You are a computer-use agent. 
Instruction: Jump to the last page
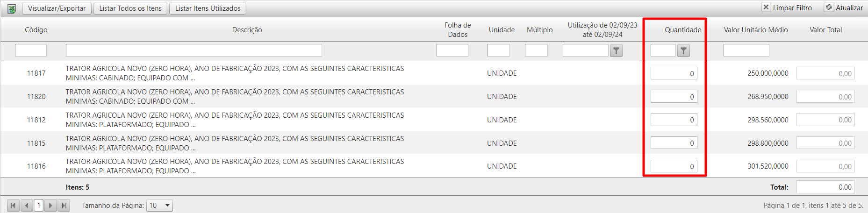64,206
